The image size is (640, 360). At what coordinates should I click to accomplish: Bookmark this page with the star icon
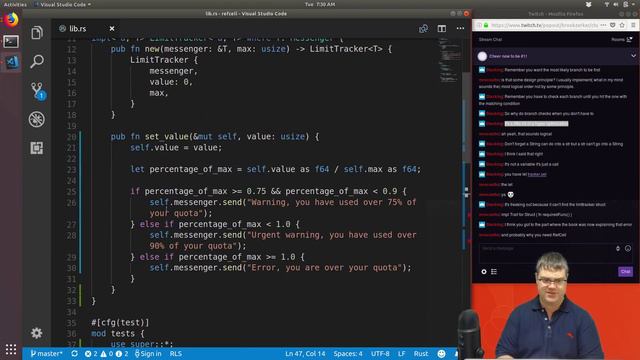(x=622, y=25)
